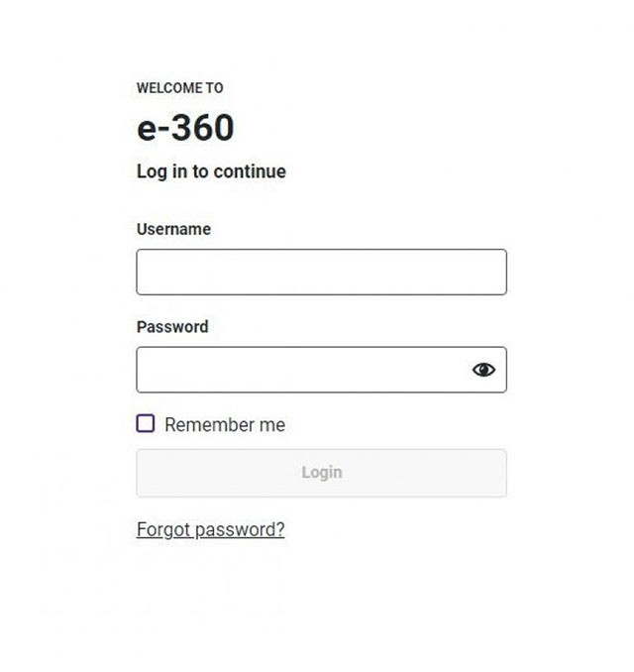Click the e-360 heading
Viewport: 634px width, 672px height.
185,128
